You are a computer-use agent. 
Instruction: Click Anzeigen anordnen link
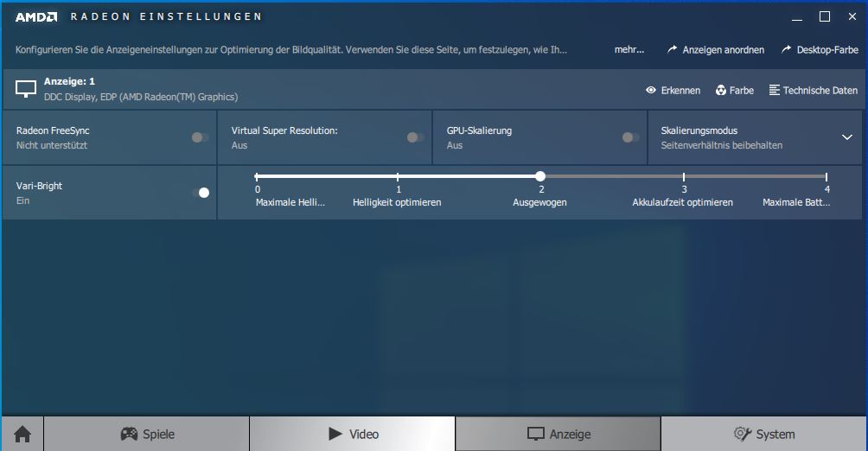click(x=716, y=50)
